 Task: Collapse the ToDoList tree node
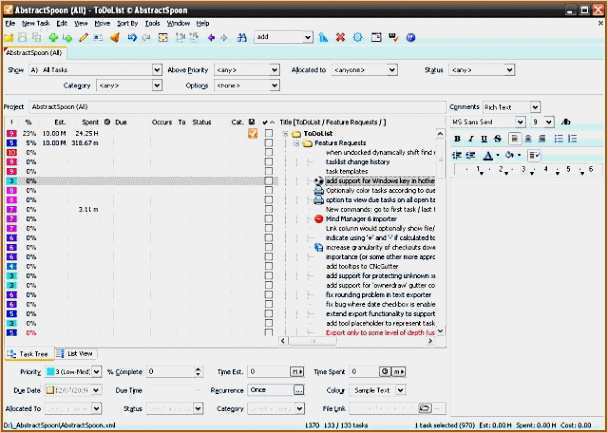pyautogui.click(x=286, y=134)
